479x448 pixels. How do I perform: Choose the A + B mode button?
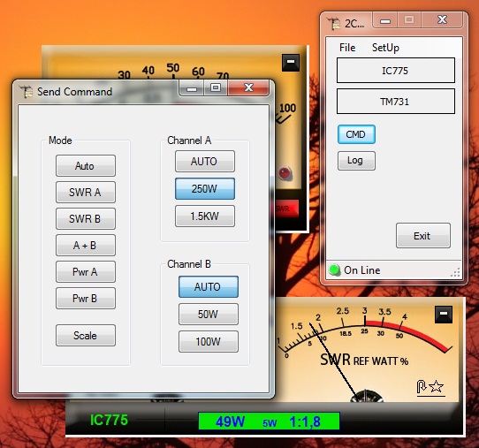(86, 246)
